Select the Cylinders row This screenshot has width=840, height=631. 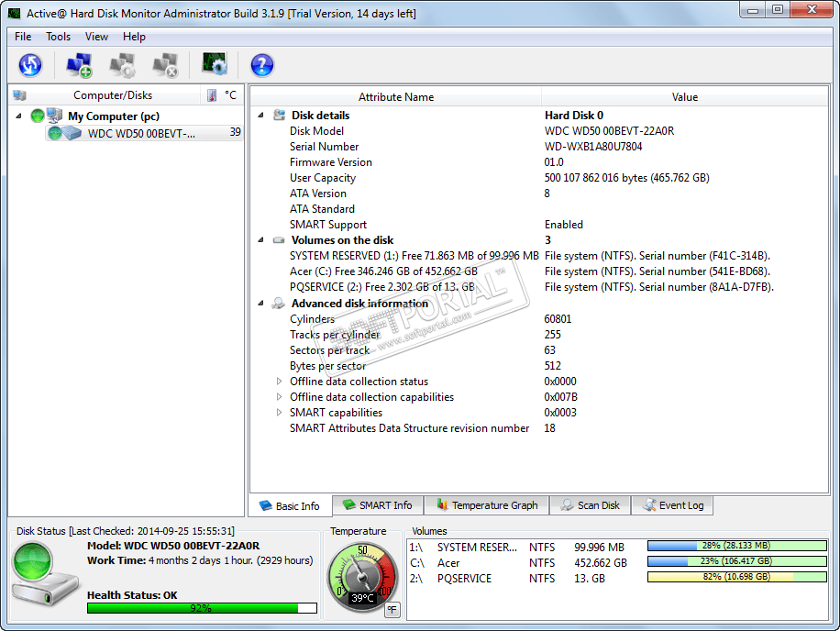click(539, 319)
